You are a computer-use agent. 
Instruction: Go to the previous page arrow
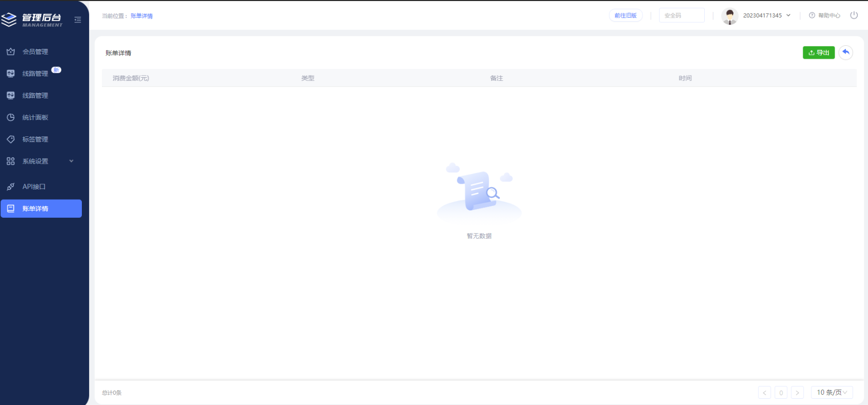pyautogui.click(x=765, y=393)
